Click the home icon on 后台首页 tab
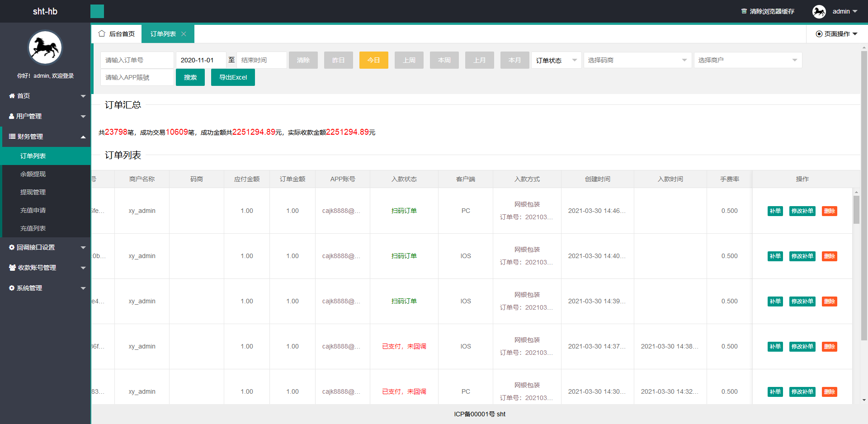Viewport: 868px width, 424px height. (102, 34)
